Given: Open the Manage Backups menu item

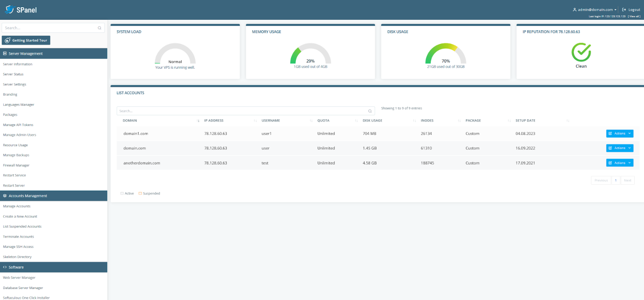Looking at the screenshot, I should [17, 155].
